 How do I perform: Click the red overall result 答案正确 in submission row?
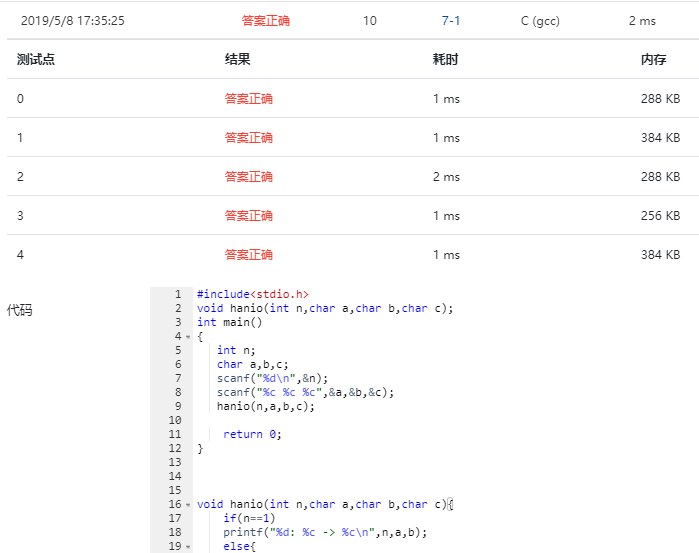[x=266, y=21]
